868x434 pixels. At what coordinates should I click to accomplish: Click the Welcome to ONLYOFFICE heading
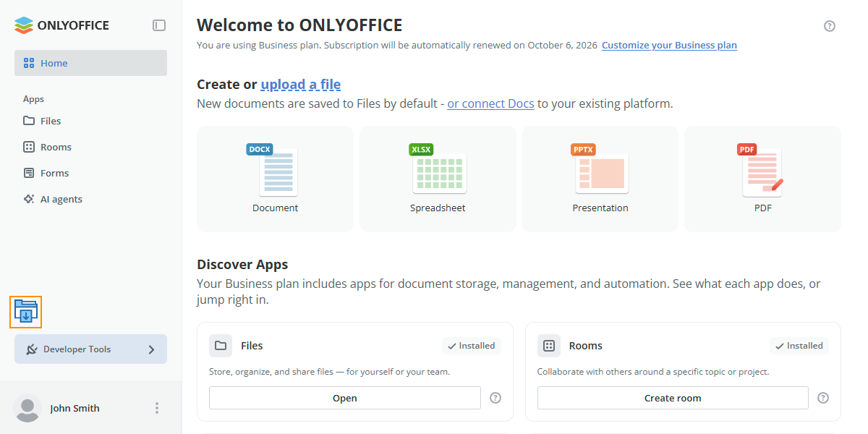(x=299, y=25)
